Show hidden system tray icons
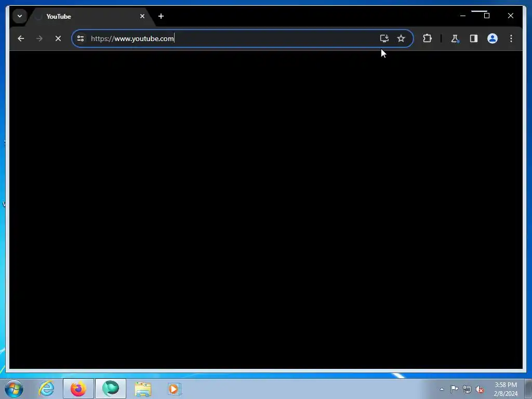 [x=442, y=389]
